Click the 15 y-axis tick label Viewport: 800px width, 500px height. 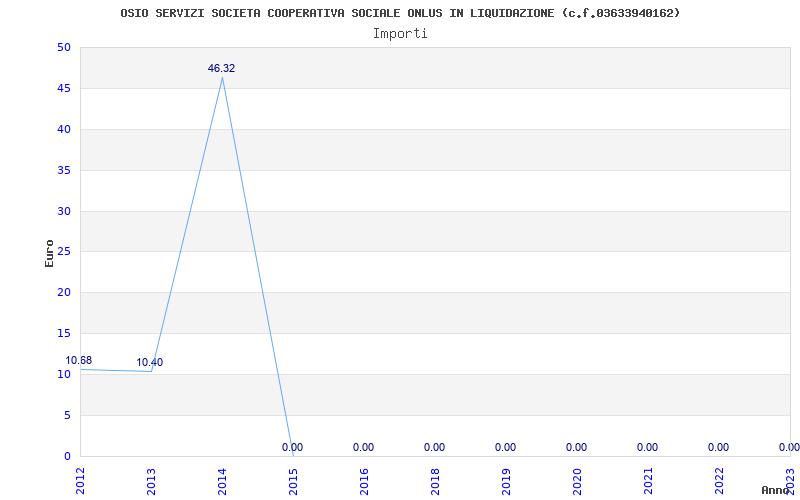(x=64, y=334)
